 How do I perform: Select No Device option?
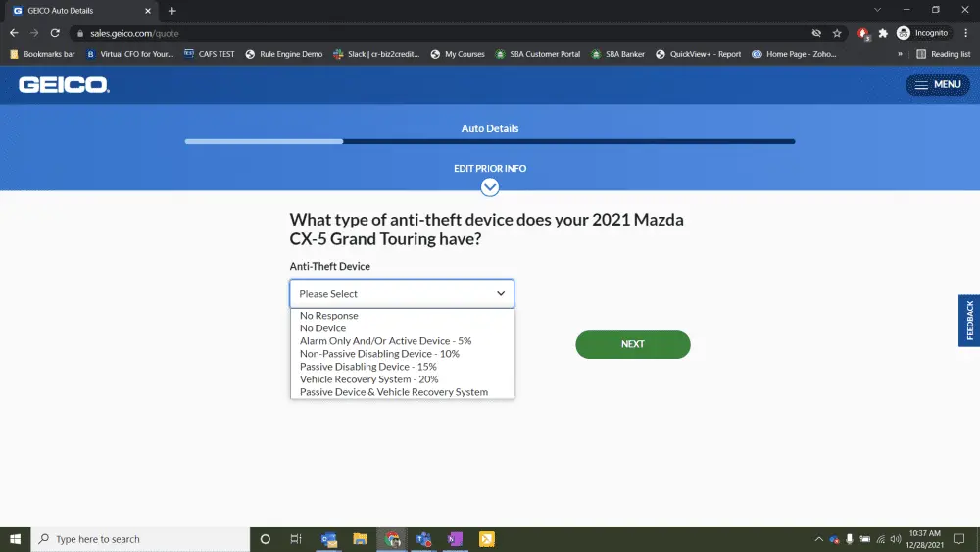tap(323, 328)
